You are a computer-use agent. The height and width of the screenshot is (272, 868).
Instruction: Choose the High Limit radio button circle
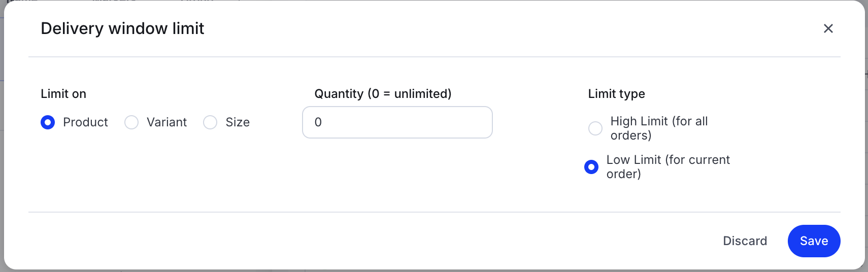595,128
